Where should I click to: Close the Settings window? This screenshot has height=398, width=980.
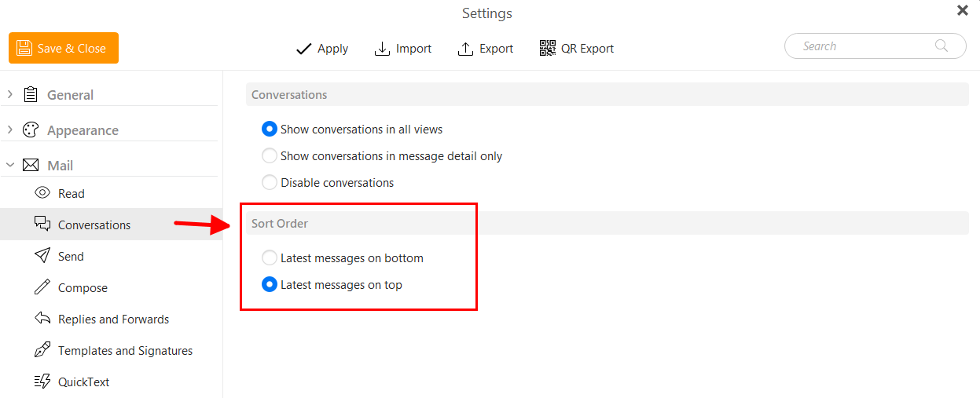(x=962, y=11)
